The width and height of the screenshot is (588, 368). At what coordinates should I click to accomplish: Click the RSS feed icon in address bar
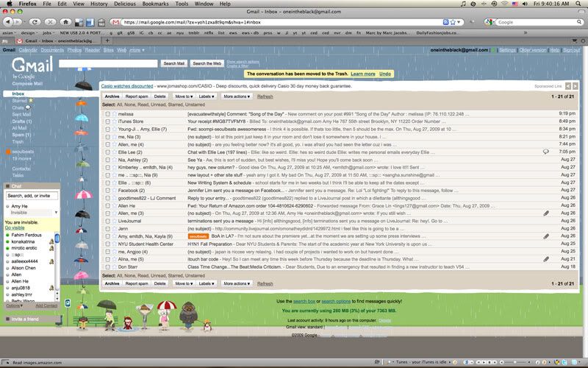pos(445,22)
